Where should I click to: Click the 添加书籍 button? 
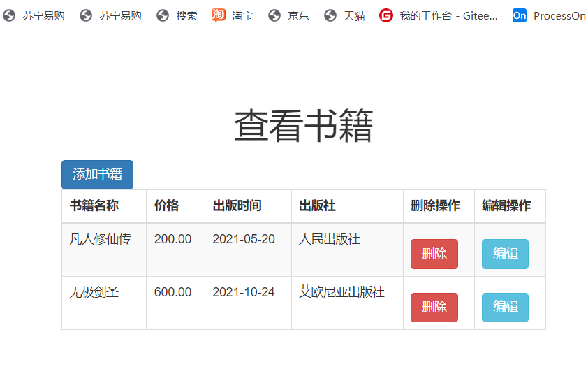[x=98, y=175]
